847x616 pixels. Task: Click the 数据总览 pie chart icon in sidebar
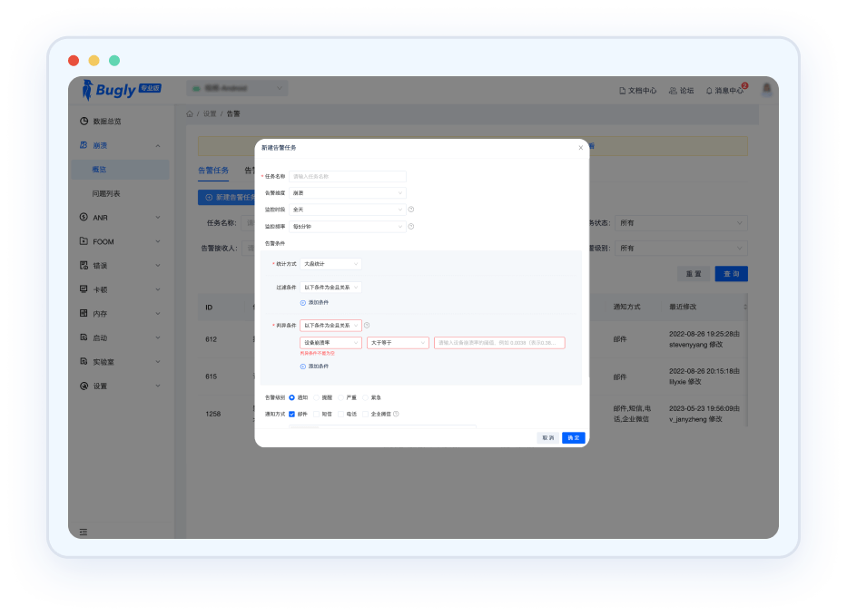coord(84,121)
